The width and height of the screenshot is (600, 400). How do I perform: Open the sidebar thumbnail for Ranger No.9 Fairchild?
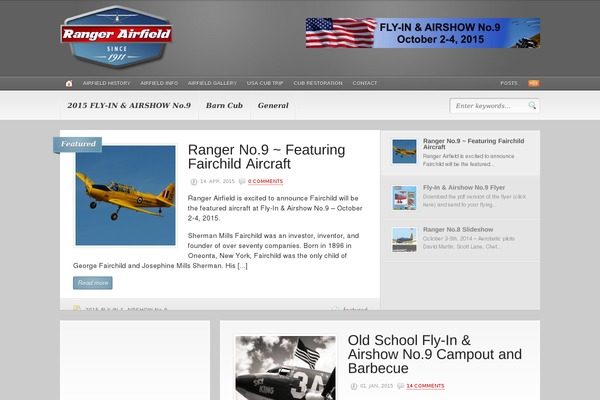(x=404, y=152)
